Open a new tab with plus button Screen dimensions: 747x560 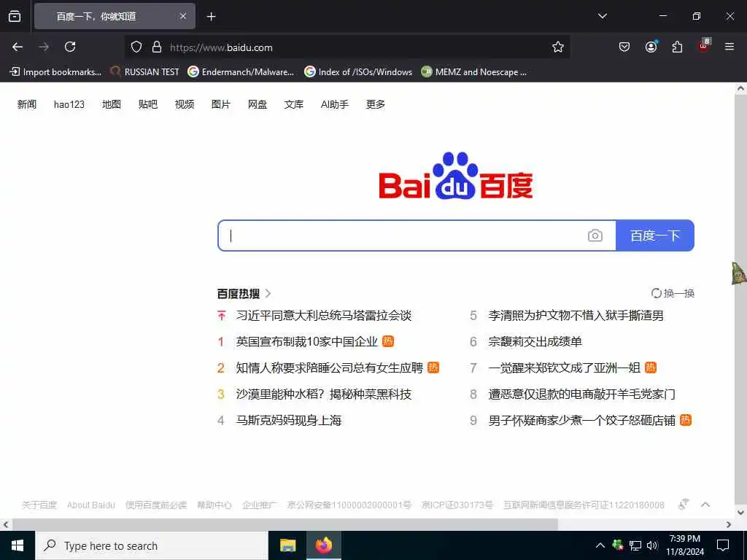click(x=211, y=17)
